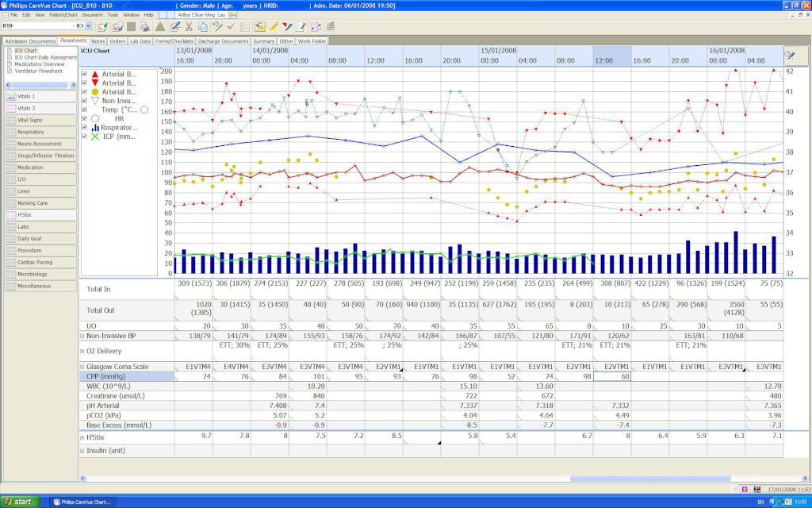Click the pen-on-document sign icon
812x508 pixels.
click(175, 26)
